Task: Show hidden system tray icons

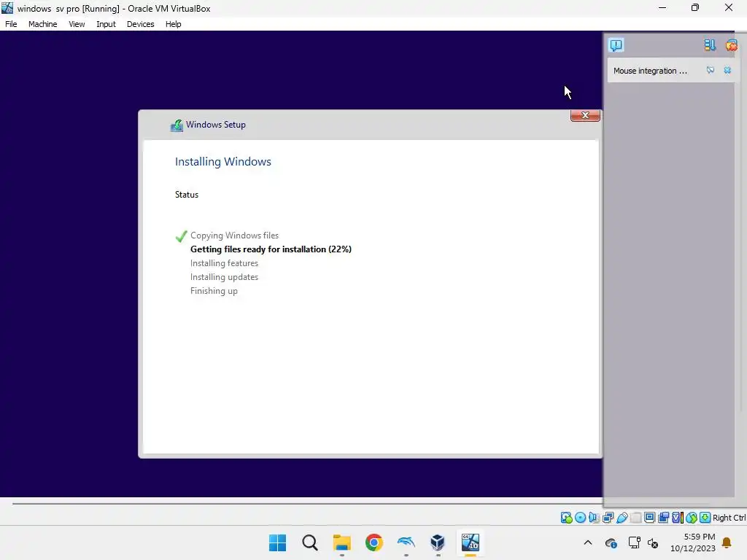Action: pyautogui.click(x=588, y=542)
